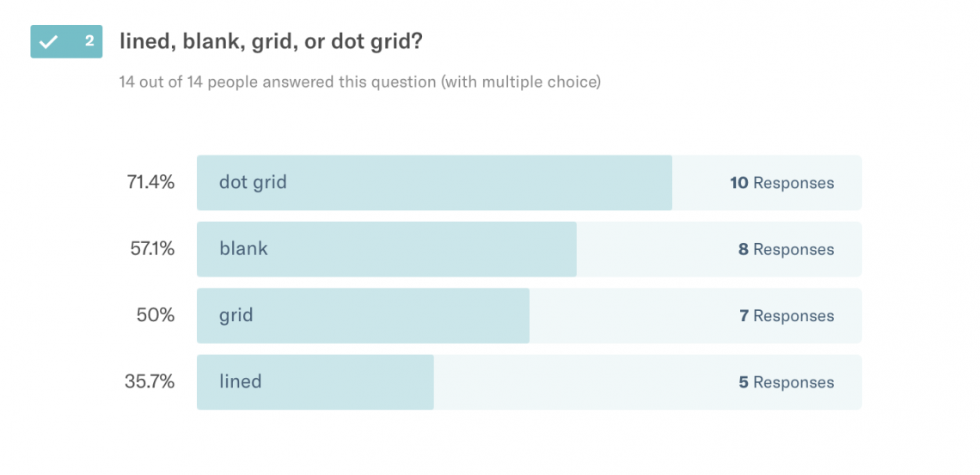The width and height of the screenshot is (980, 475).
Task: Click the 35.7% percentage label
Action: [150, 381]
